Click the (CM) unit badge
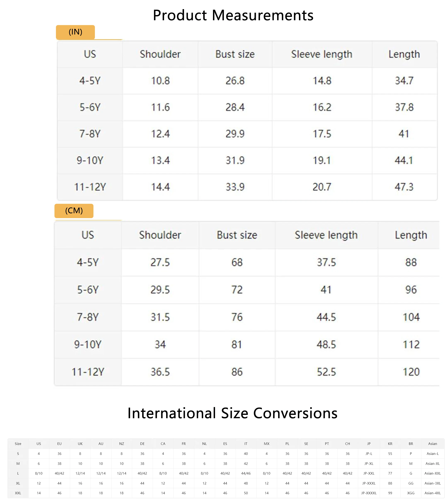 click(74, 211)
